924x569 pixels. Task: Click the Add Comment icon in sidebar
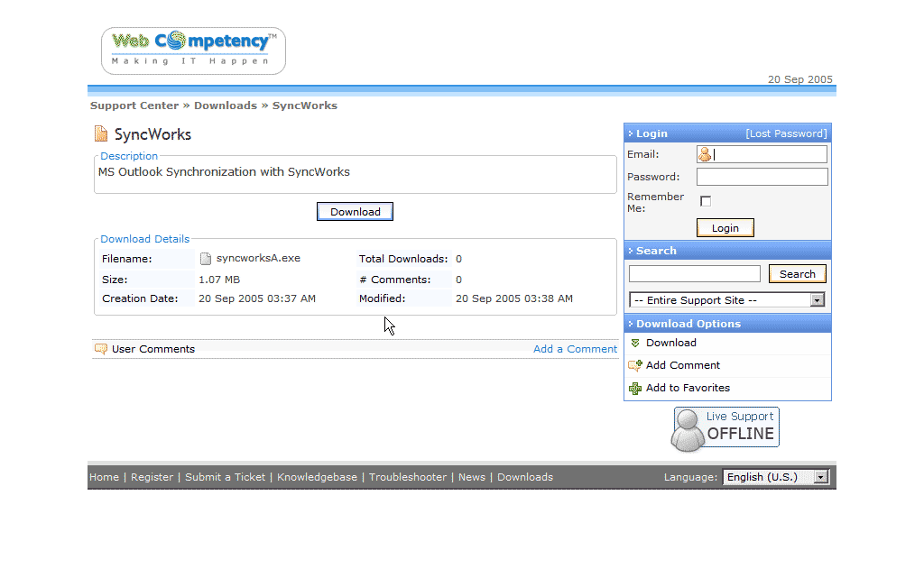click(x=635, y=365)
